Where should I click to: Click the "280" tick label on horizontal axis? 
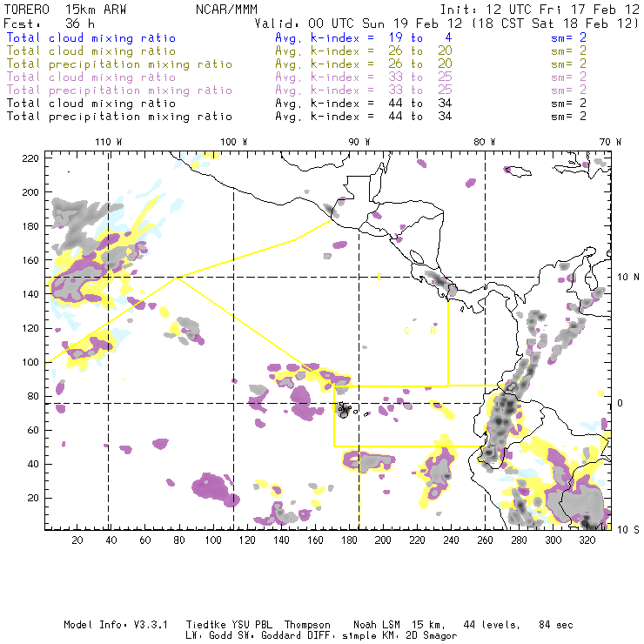[519, 540]
